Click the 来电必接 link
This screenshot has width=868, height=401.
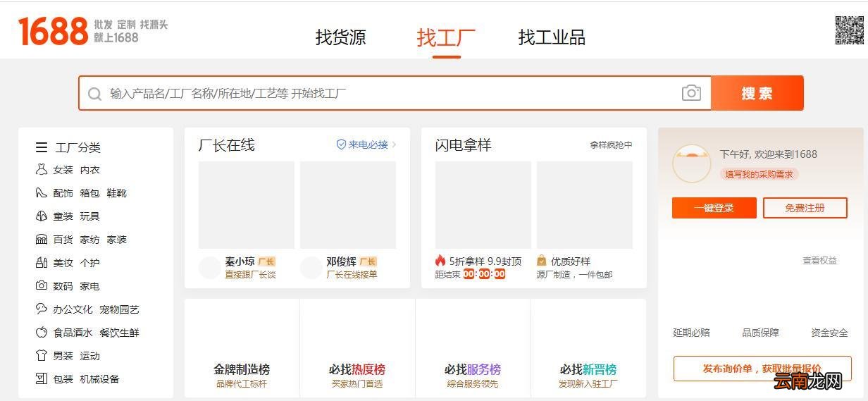click(x=368, y=144)
